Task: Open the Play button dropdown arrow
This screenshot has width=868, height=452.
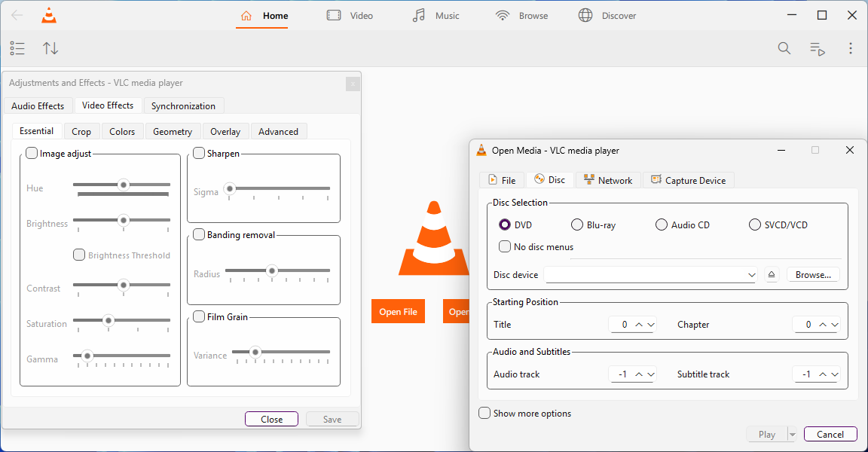Action: coord(792,434)
